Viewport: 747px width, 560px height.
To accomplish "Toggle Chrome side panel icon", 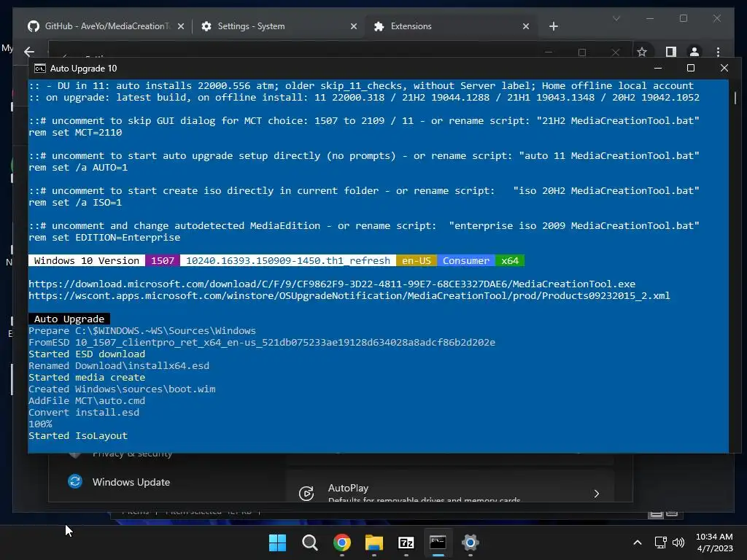I will pyautogui.click(x=671, y=52).
